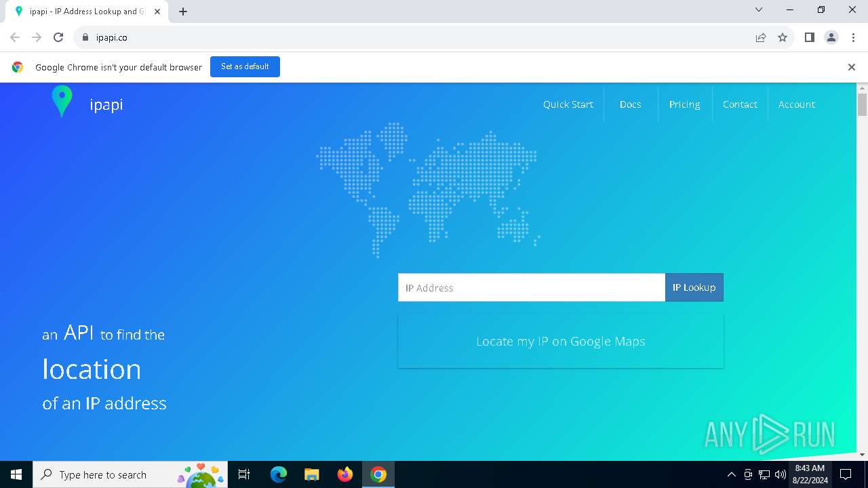
Task: Open the taskbar clock and date
Action: click(x=810, y=474)
